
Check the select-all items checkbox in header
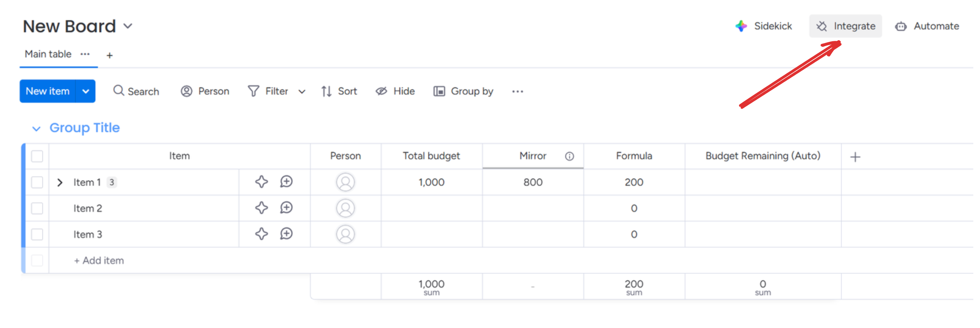(x=37, y=156)
